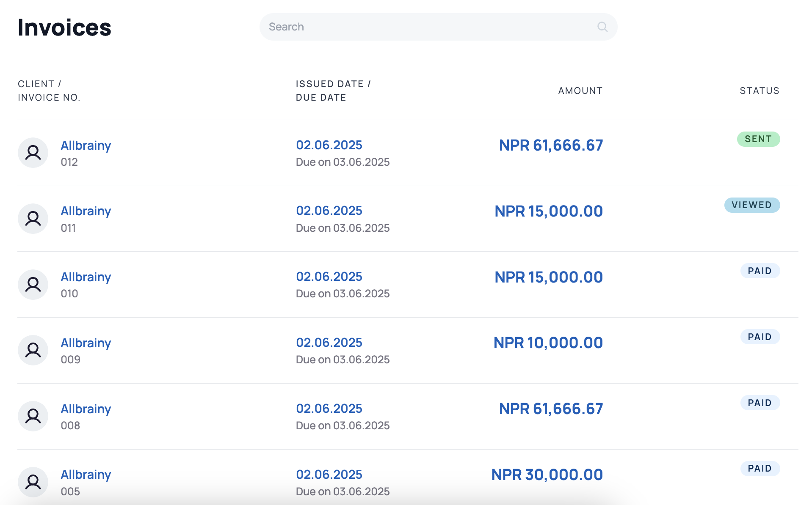Click invoice number 008
812x505 pixels.
pos(70,425)
